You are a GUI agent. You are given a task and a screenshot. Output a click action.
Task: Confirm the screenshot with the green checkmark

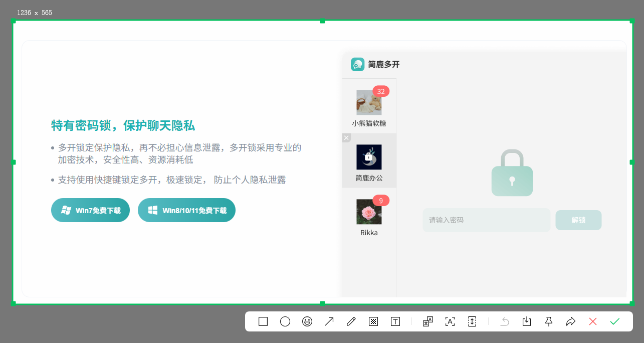[x=615, y=321]
